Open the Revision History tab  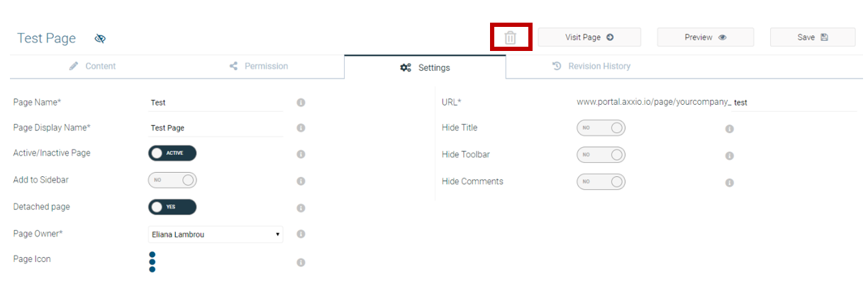(591, 66)
